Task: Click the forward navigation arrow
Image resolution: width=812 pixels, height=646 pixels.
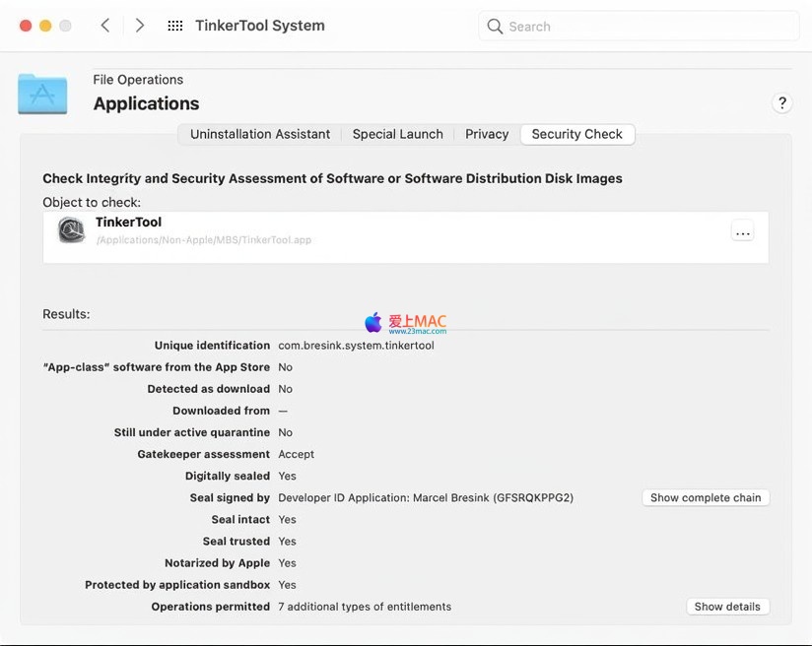Action: (140, 26)
